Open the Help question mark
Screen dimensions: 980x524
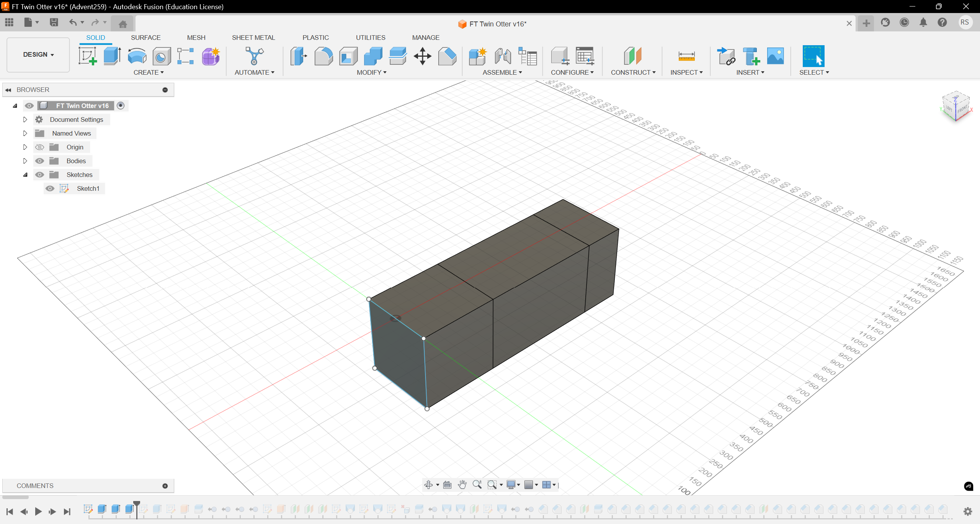942,23
